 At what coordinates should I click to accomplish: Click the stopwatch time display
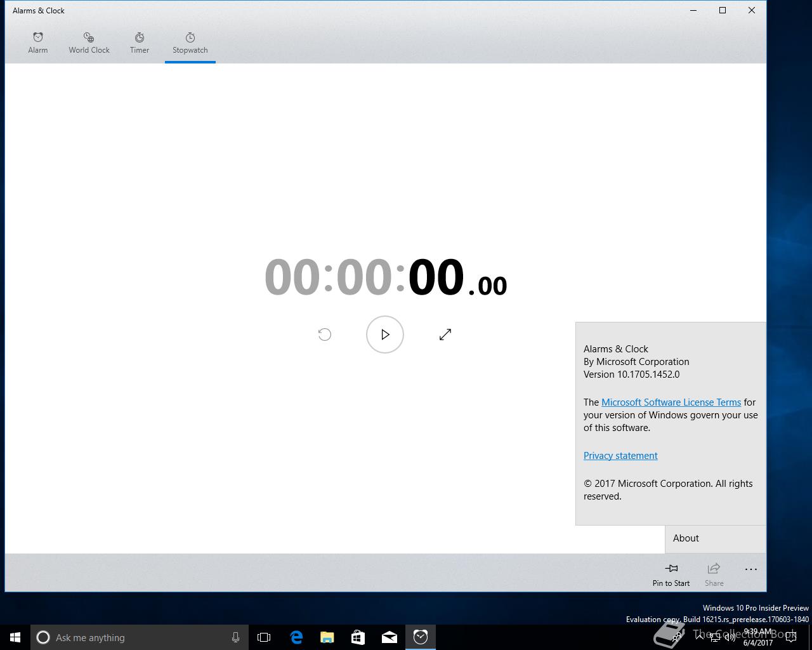(386, 278)
